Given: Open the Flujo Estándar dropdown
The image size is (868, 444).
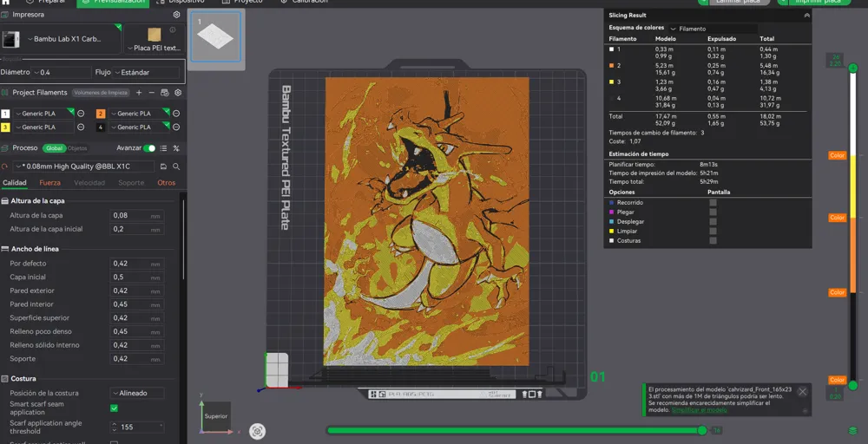Looking at the screenshot, I should point(146,73).
